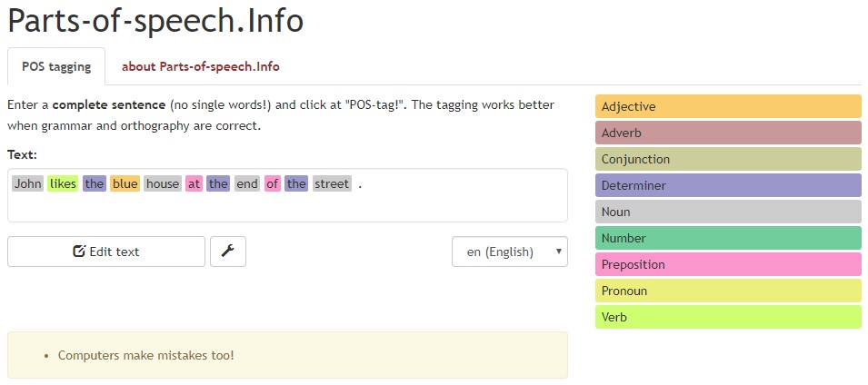Switch to the POS tagging tab
868x385 pixels.
[56, 66]
